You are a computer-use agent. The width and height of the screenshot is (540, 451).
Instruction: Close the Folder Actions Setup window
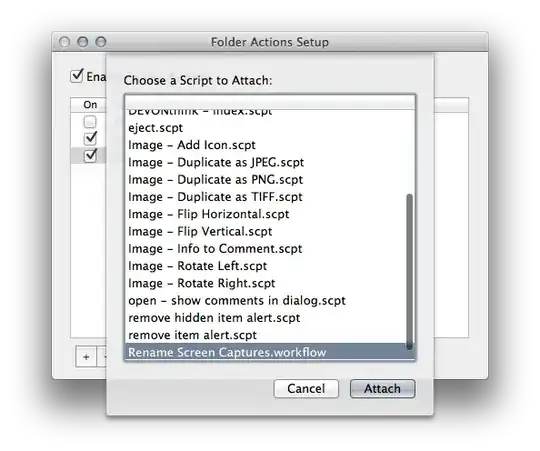(64, 42)
